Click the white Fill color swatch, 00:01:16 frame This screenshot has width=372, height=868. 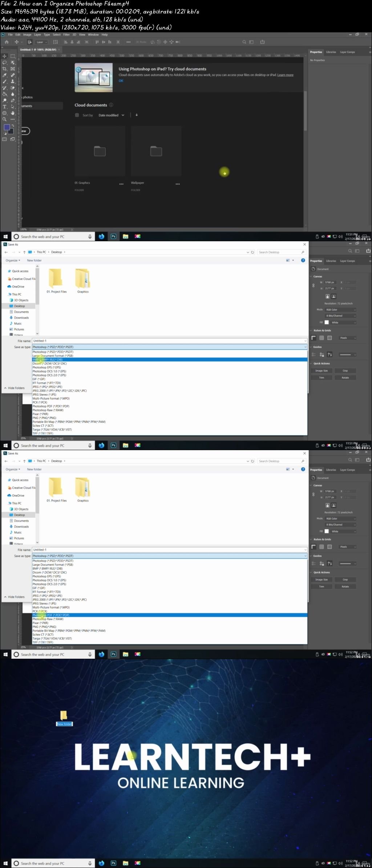click(x=327, y=532)
